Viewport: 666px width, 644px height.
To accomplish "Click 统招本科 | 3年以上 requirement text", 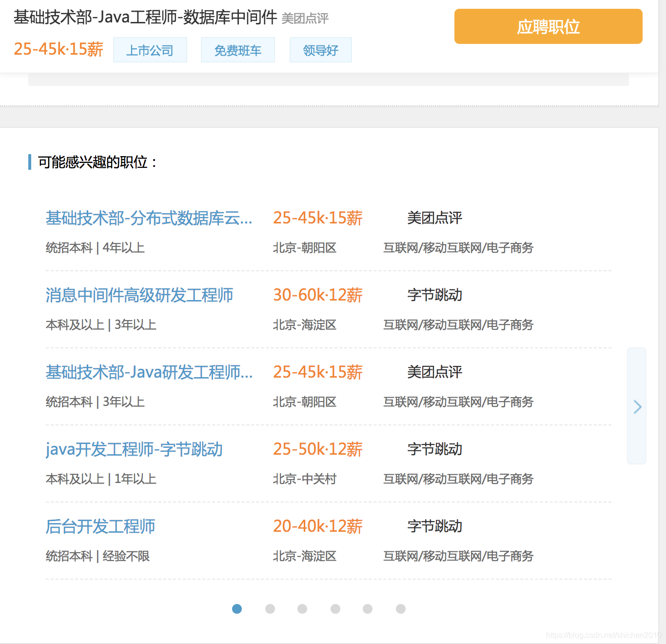I will click(x=95, y=402).
